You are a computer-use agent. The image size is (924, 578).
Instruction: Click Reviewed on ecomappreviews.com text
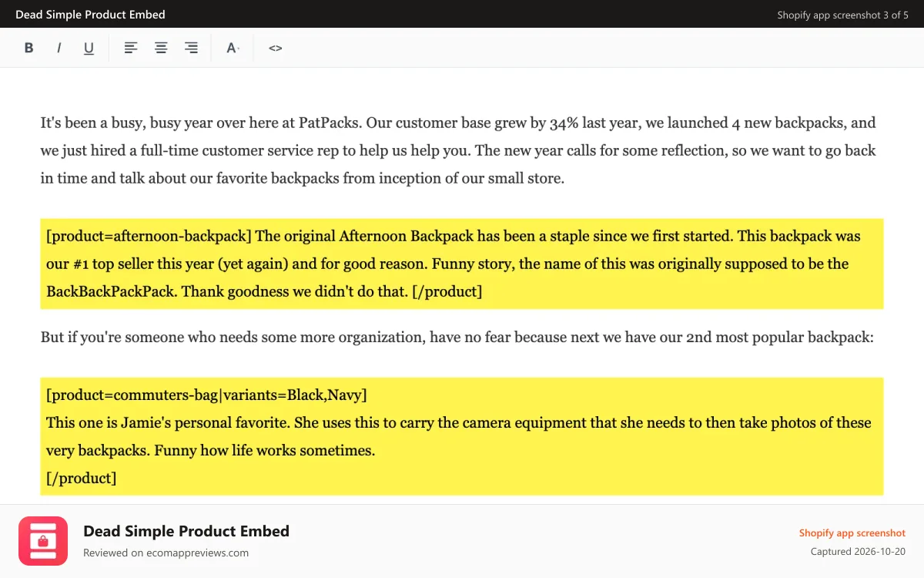(x=166, y=553)
